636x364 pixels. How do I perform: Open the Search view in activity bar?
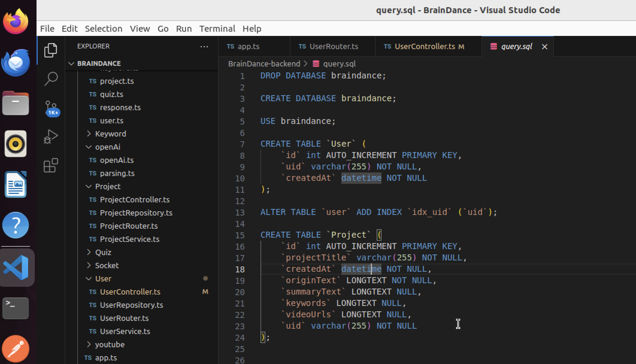tap(51, 79)
